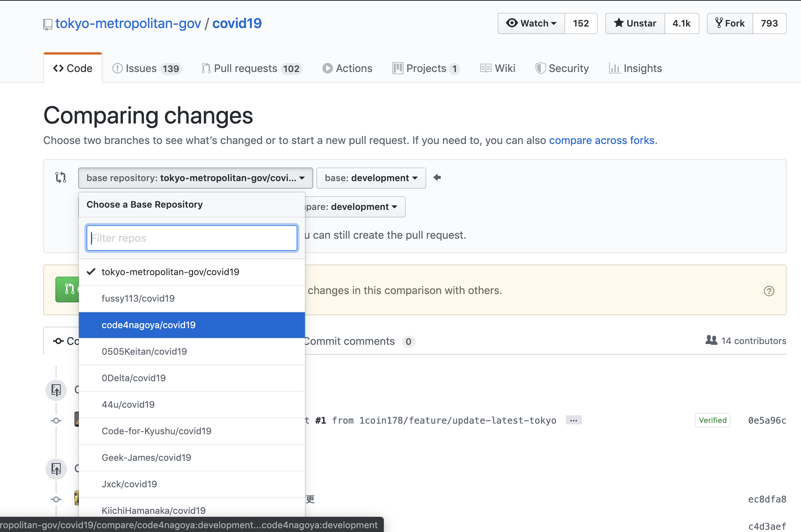The width and height of the screenshot is (801, 532).
Task: Click the green pull request icon button
Action: 68,289
